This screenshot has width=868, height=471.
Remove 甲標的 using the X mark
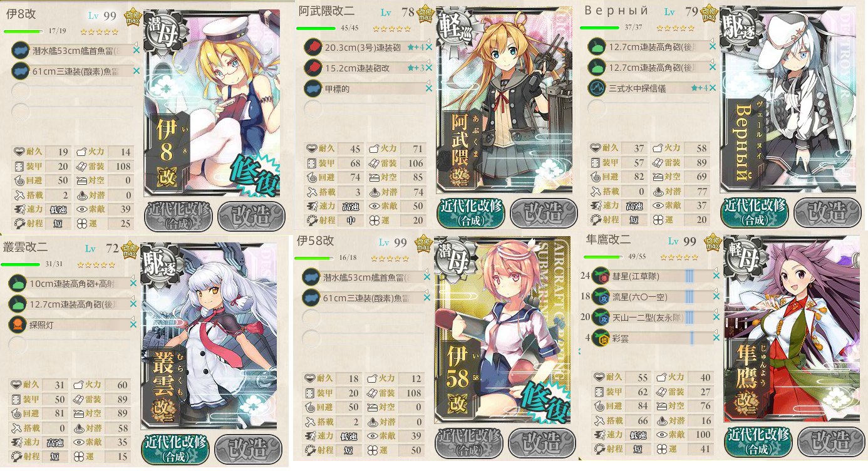(x=429, y=88)
